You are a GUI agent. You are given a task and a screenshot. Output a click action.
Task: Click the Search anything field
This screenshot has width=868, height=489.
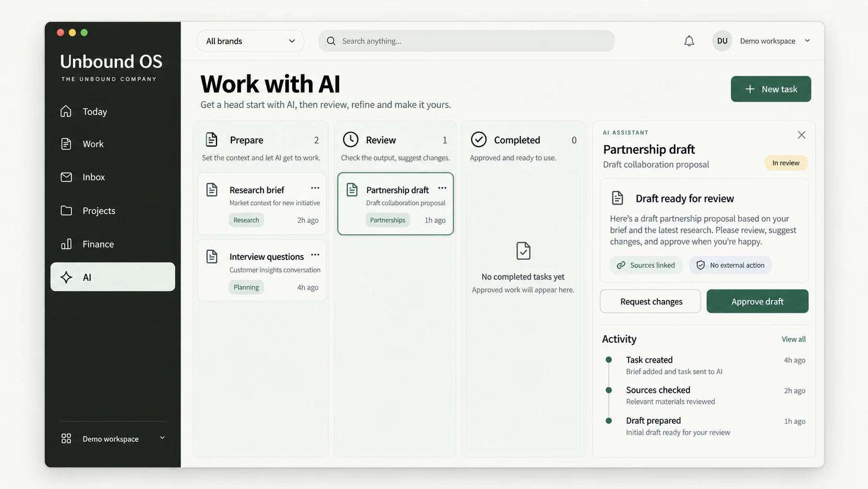[x=466, y=41]
